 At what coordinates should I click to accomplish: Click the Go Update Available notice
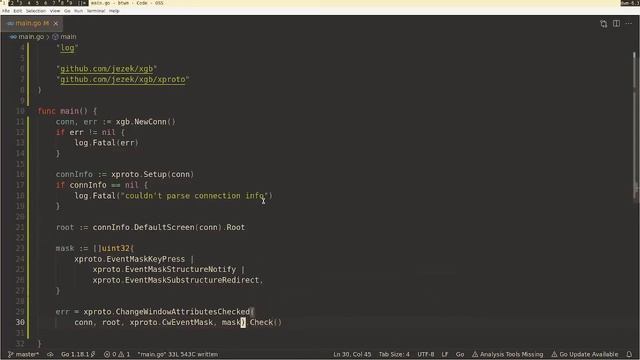[x=584, y=354]
